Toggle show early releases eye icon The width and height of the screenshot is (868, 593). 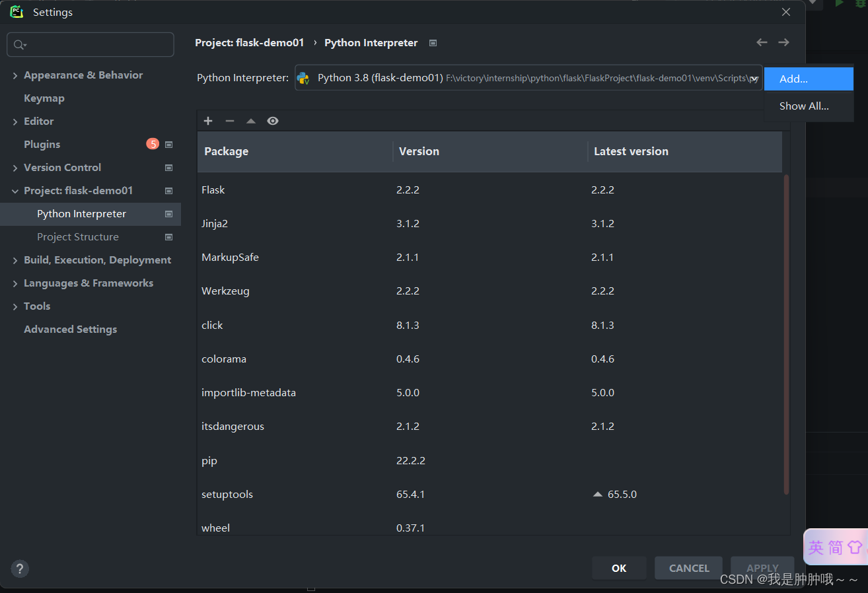tap(273, 121)
